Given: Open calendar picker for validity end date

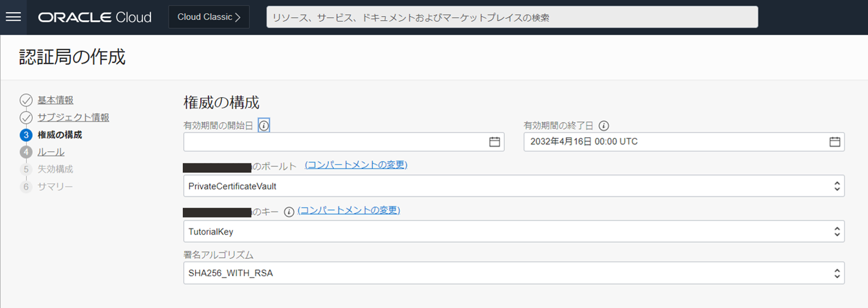Looking at the screenshot, I should [x=834, y=142].
